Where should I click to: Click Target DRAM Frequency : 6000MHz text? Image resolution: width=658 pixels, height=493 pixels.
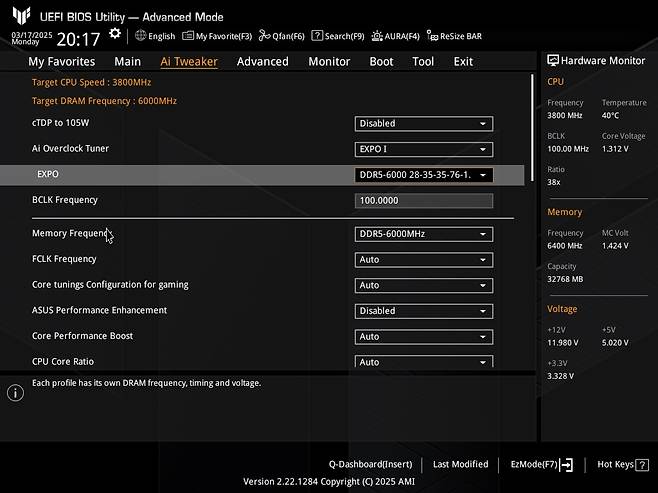(104, 101)
